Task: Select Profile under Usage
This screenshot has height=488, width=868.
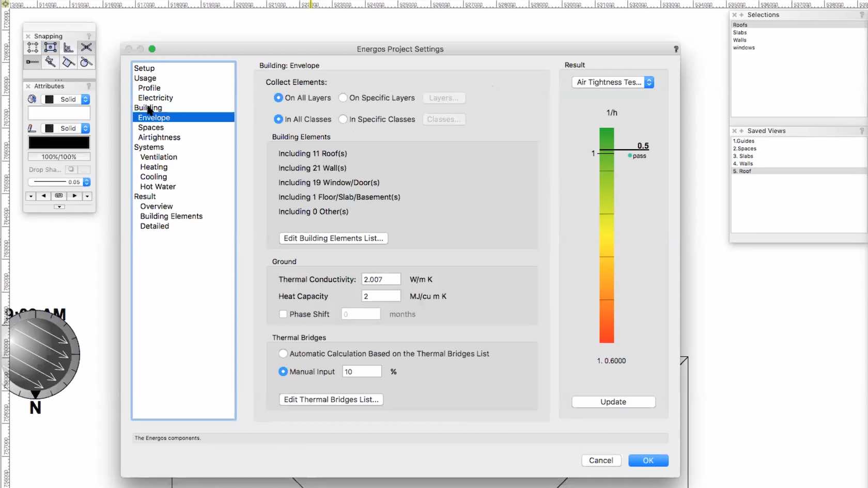Action: pyautogui.click(x=149, y=88)
